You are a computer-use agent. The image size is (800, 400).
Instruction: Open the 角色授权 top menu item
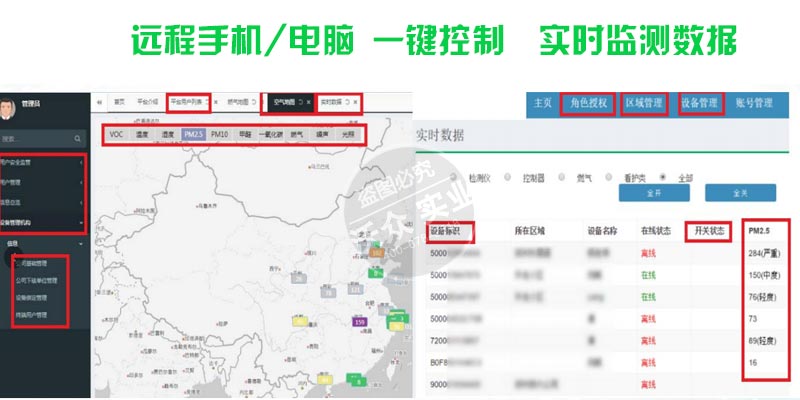(x=586, y=102)
